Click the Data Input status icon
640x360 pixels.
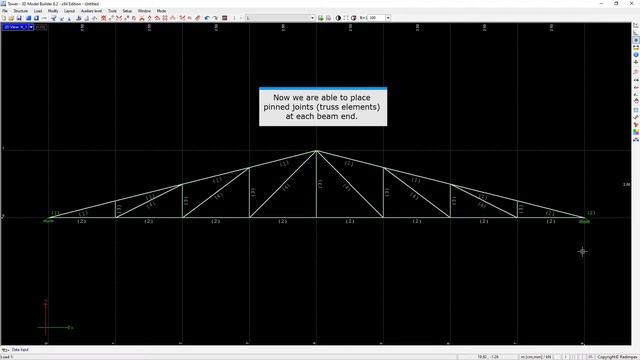coord(5,350)
